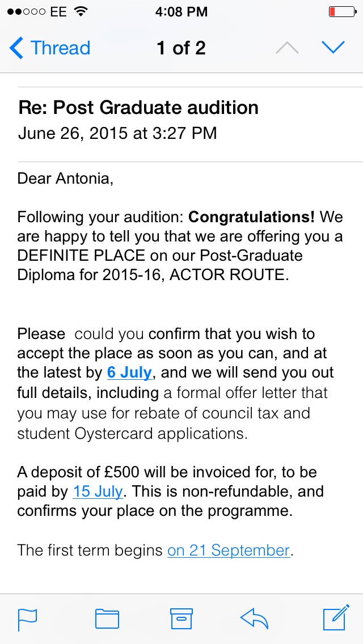This screenshot has width=363, height=644.
Task: Compose a new email
Action: 336,618
